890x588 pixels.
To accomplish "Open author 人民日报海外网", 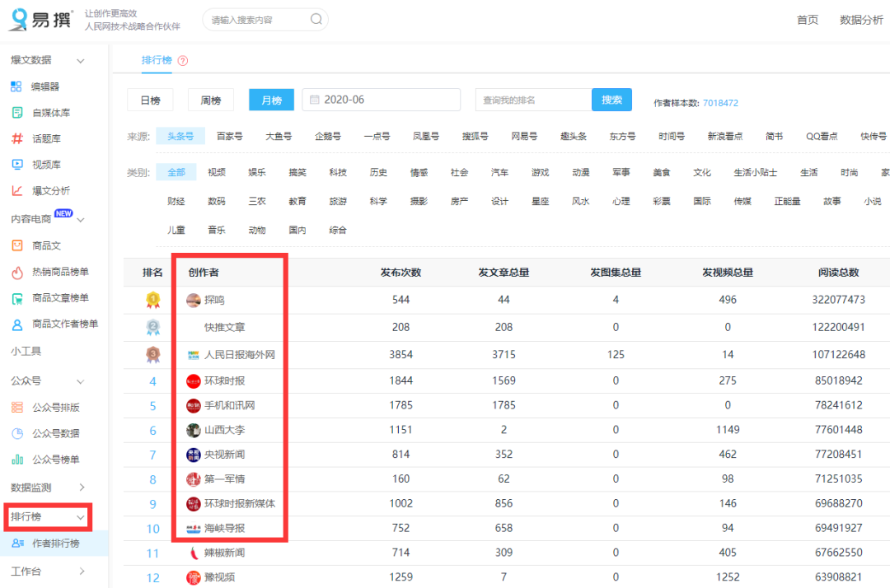I will [x=240, y=355].
